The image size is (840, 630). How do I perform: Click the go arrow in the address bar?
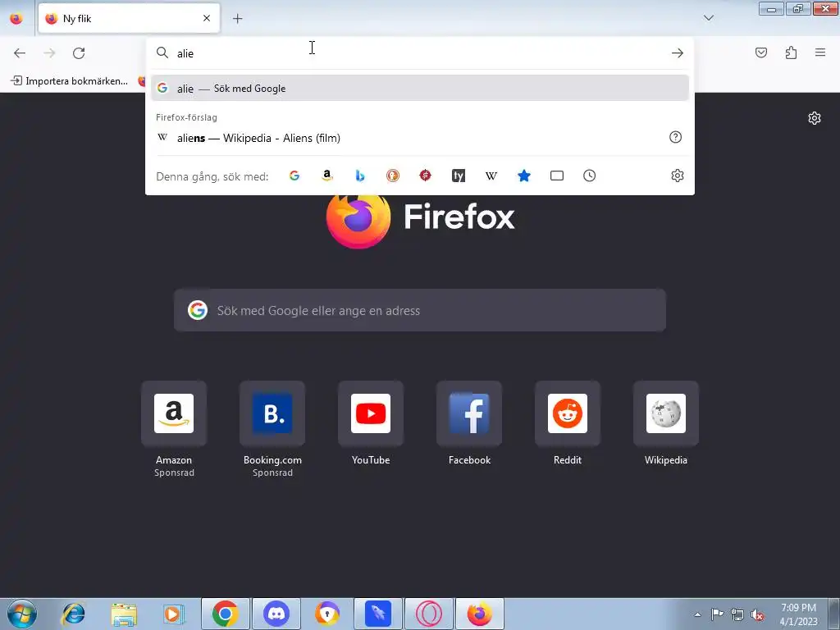pyautogui.click(x=677, y=53)
